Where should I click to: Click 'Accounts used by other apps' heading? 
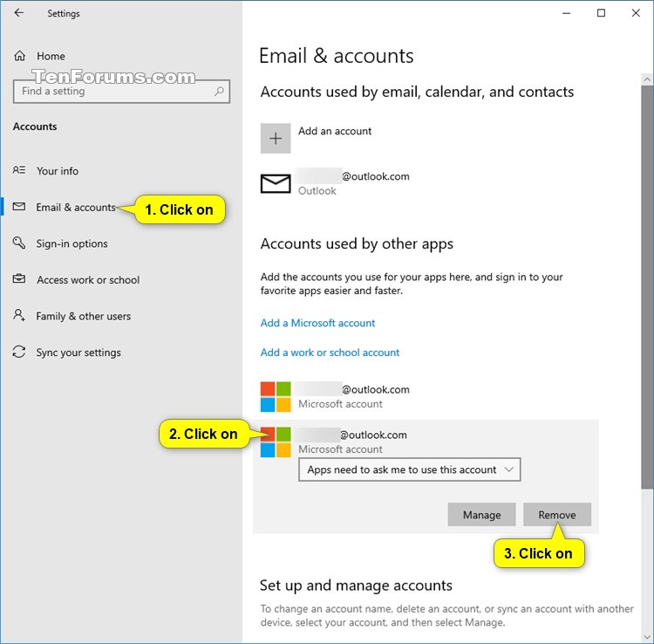[x=357, y=243]
